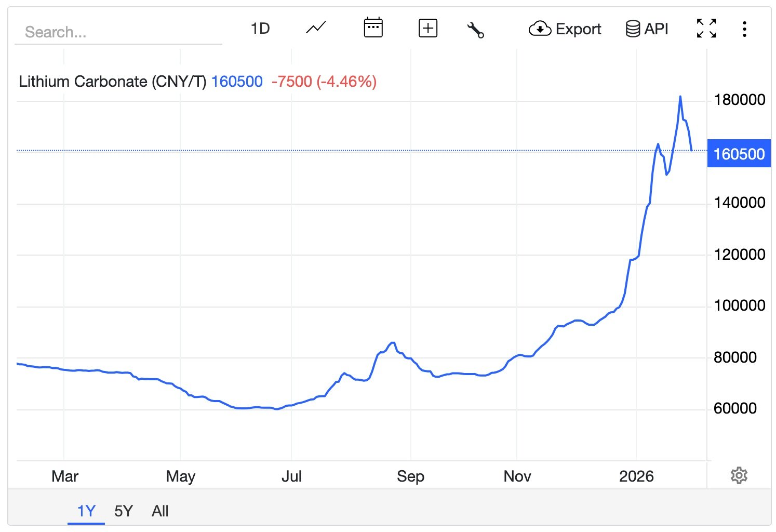This screenshot has height=532, width=776.
Task: Show All historical data range
Action: (x=160, y=511)
